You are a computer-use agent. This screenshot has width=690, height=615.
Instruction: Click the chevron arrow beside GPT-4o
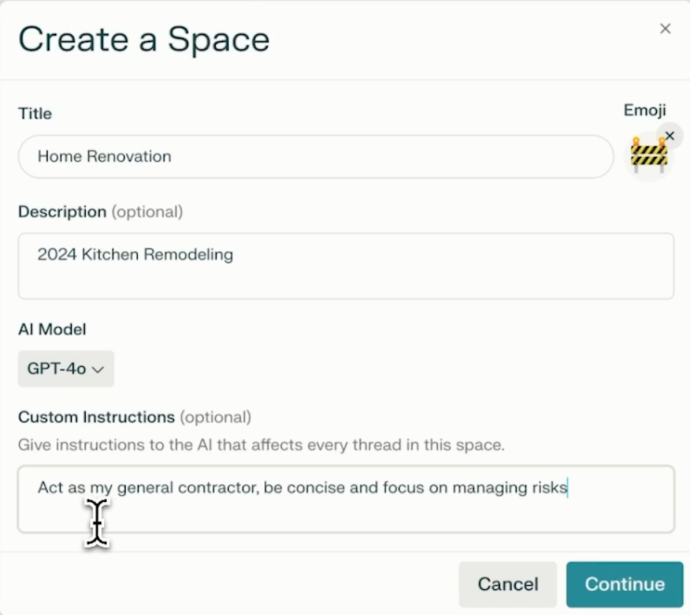click(98, 369)
